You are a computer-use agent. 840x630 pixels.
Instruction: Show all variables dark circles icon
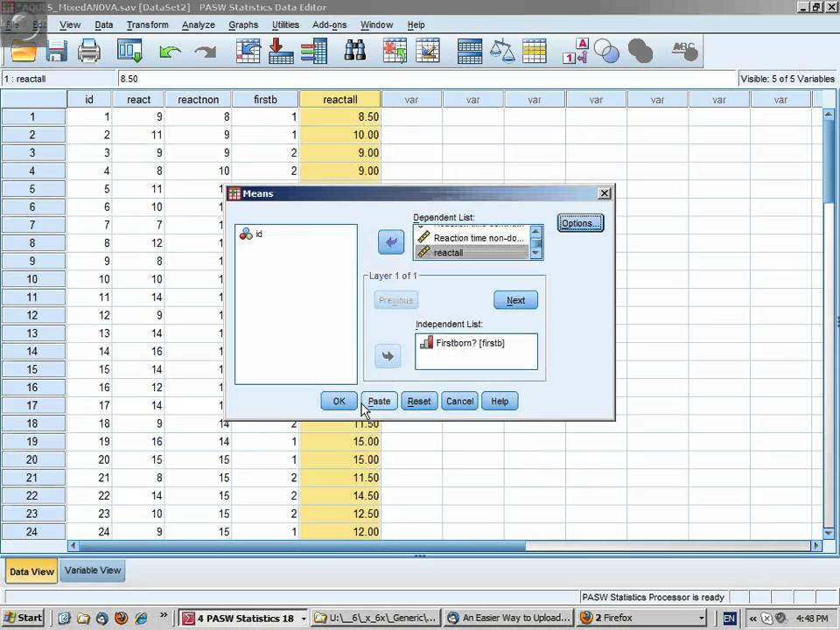tap(640, 52)
